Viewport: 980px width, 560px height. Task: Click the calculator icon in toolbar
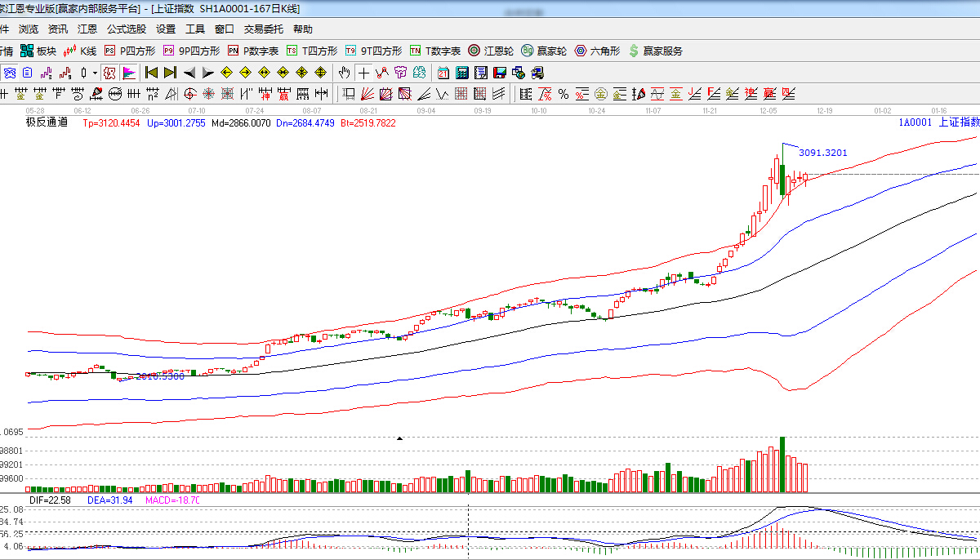462,72
